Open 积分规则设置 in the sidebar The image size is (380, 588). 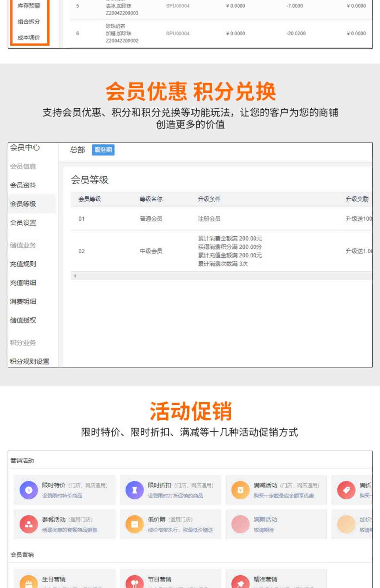(30, 362)
